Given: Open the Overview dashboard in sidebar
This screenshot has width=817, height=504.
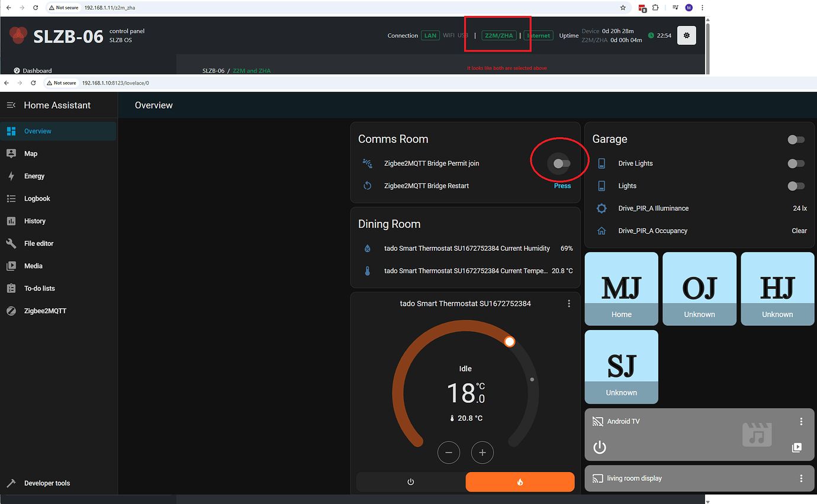Looking at the screenshot, I should (x=58, y=131).
